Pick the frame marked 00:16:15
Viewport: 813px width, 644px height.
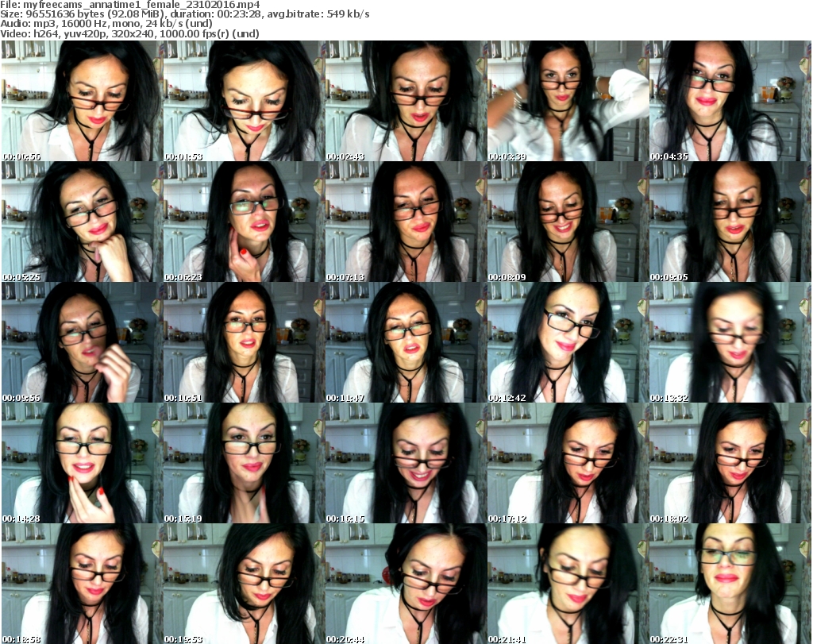coord(406,463)
